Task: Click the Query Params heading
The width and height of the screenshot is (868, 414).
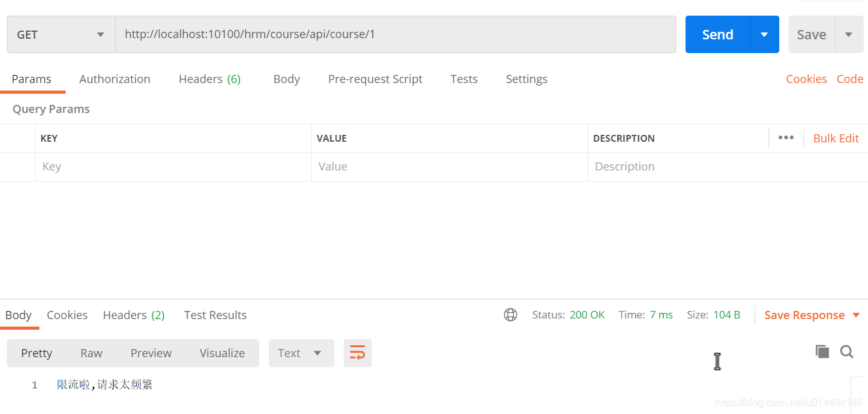Action: point(51,109)
